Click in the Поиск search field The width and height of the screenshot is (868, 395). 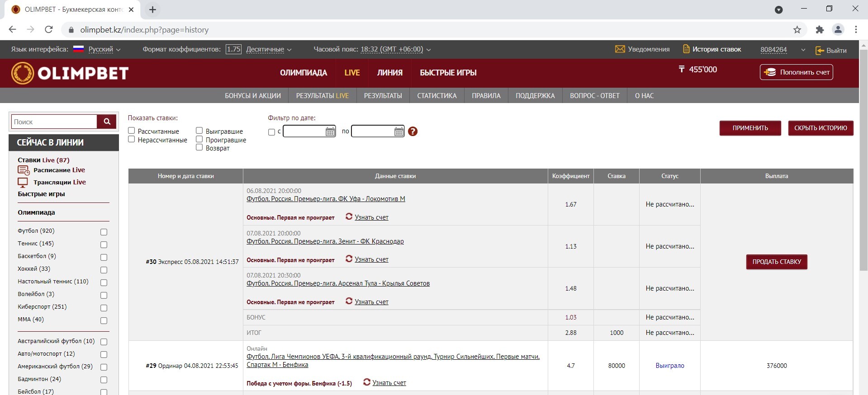pos(54,122)
